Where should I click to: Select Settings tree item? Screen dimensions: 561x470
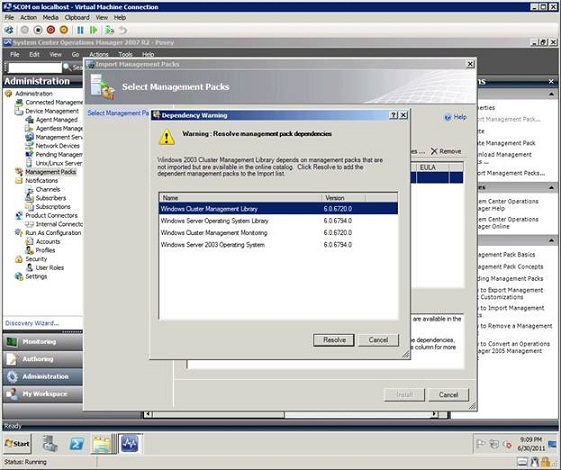pyautogui.click(x=36, y=276)
